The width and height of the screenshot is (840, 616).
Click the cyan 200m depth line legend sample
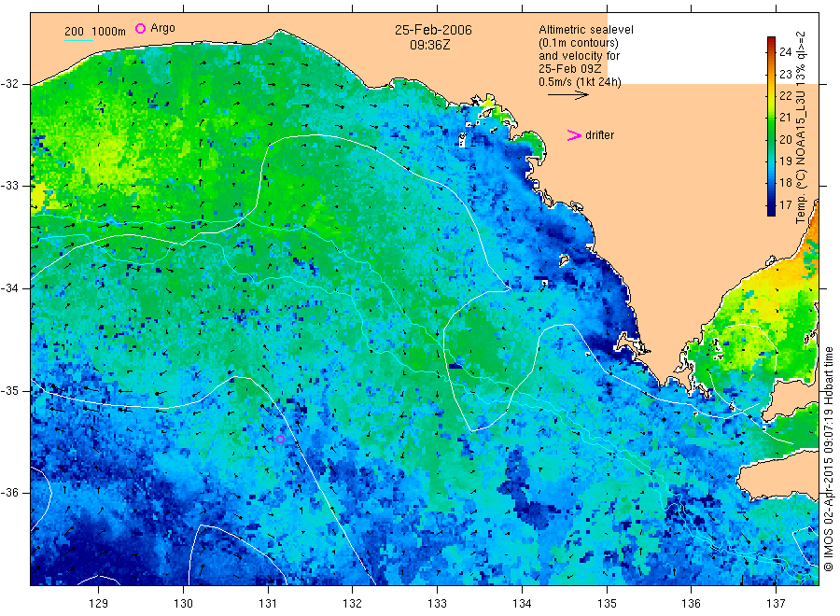coord(78,40)
